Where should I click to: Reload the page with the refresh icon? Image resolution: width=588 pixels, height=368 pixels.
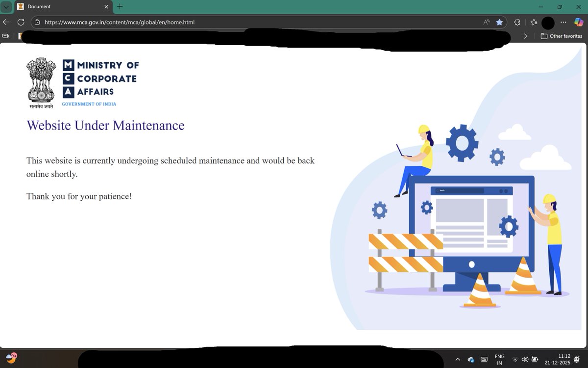21,22
